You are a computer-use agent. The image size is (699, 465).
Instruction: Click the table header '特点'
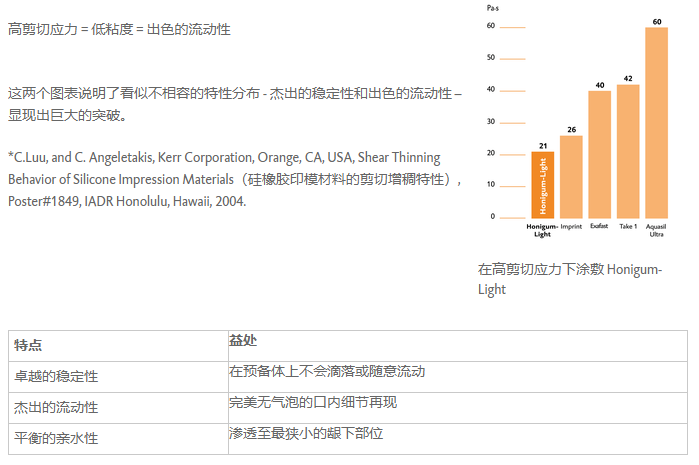[x=28, y=345]
